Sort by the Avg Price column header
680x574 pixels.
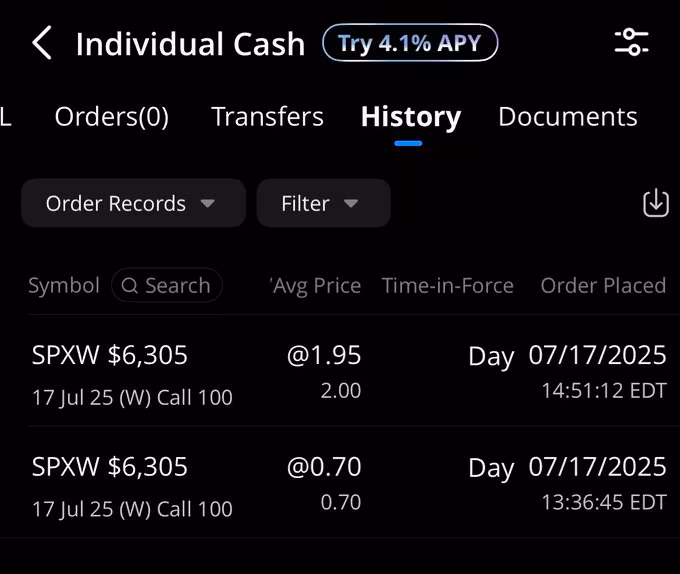point(316,286)
